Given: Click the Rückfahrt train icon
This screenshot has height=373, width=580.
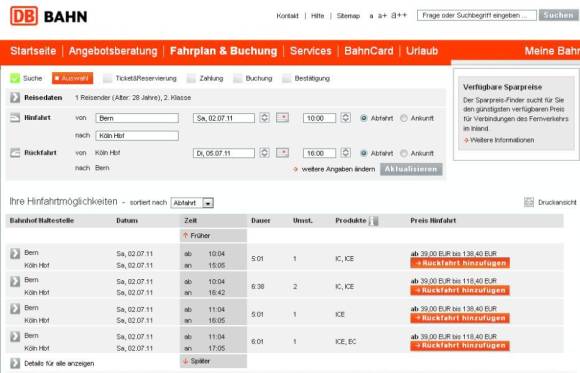Looking at the screenshot, I should pos(15,152).
